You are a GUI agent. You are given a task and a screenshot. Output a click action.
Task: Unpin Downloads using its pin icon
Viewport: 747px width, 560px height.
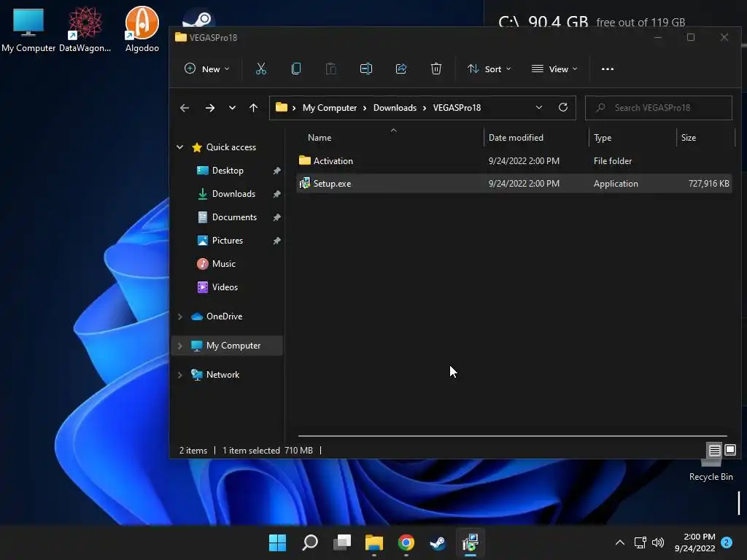[x=276, y=194]
